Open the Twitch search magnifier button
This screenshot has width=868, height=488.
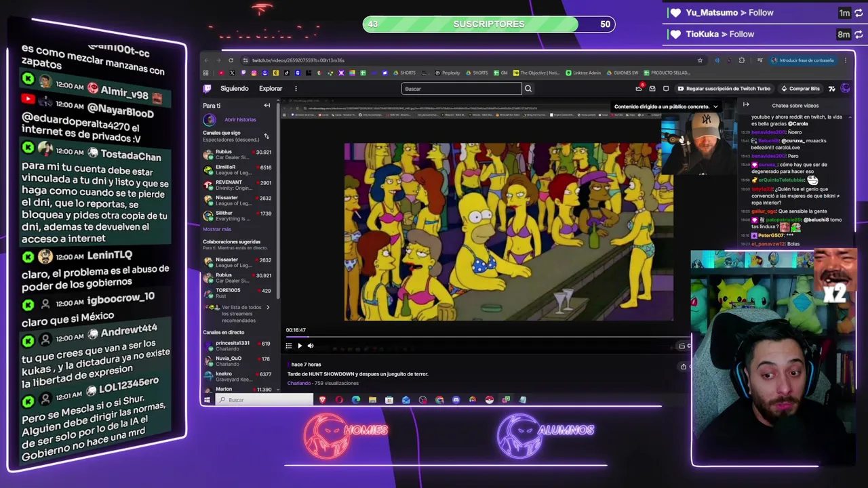(x=528, y=88)
